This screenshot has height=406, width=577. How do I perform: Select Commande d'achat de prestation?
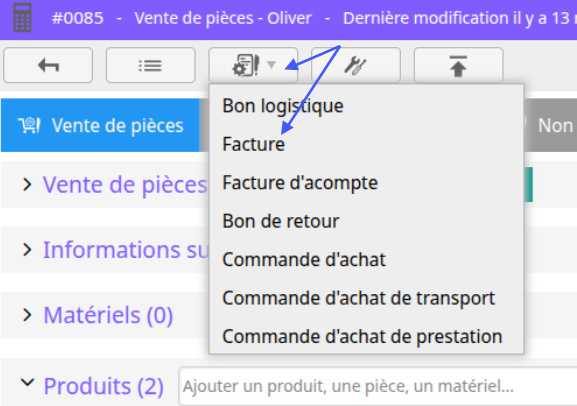click(362, 336)
